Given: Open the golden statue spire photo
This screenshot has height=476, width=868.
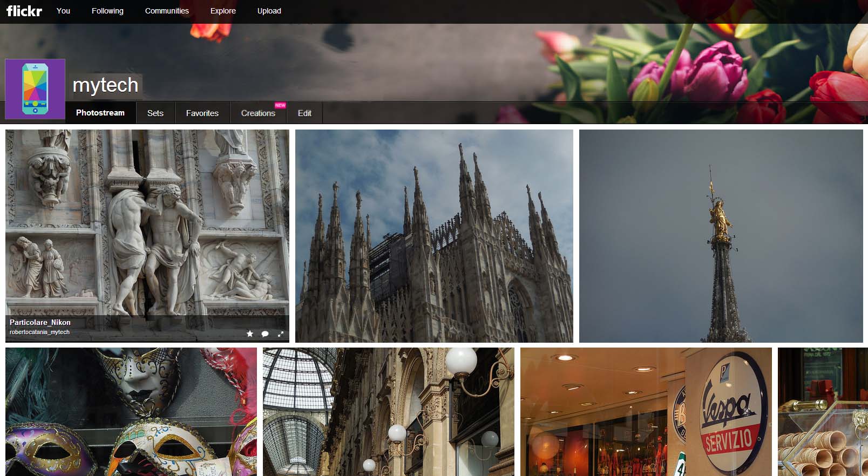Looking at the screenshot, I should 721,236.
